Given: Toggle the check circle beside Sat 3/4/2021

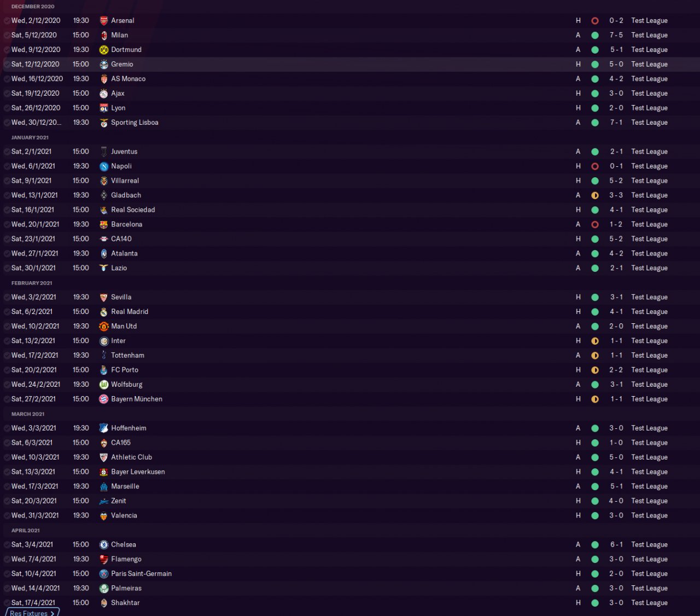Looking at the screenshot, I should point(7,545).
